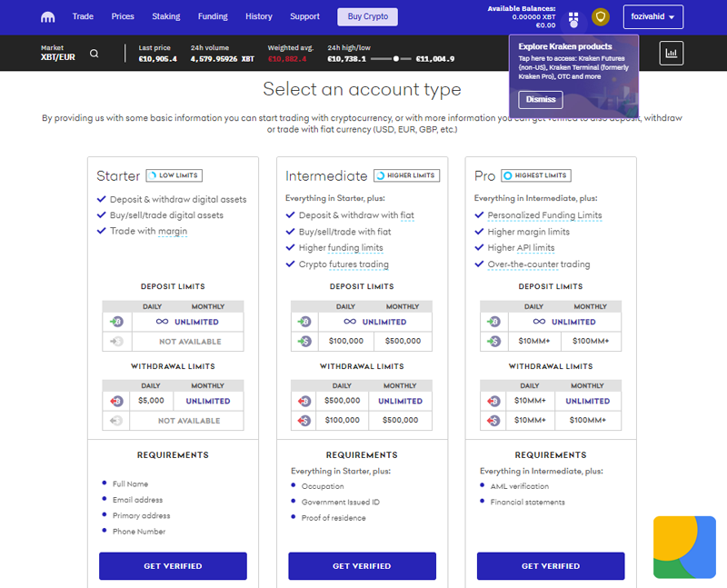Dismiss the Explore Kraken products popup
Viewport: 727px width, 588px height.
coord(541,99)
